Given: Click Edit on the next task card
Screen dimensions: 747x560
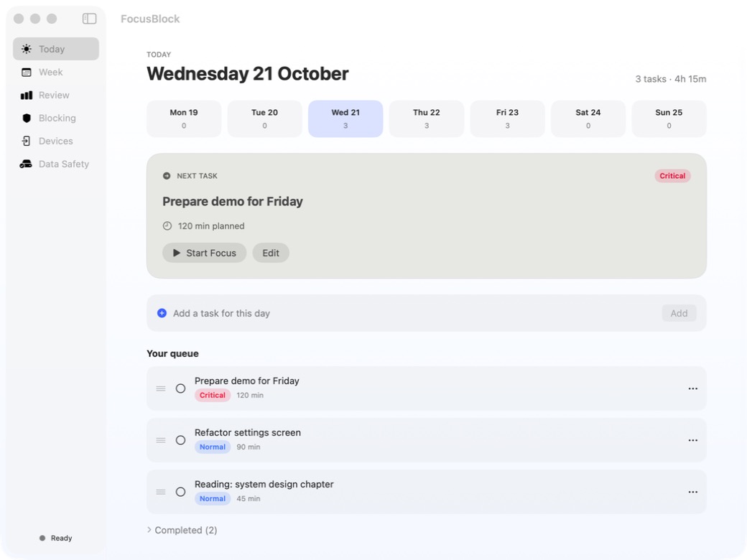Looking at the screenshot, I should 271,253.
